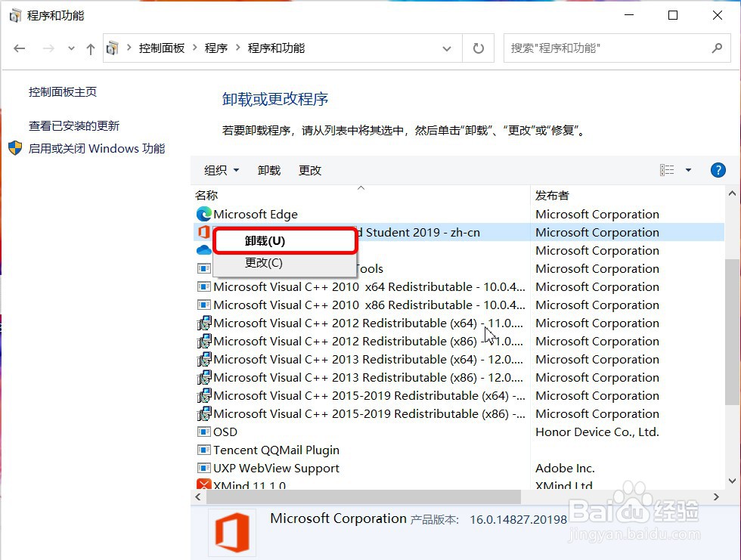741x560 pixels.
Task: Select UXP WebView Support entry
Action: tap(276, 469)
